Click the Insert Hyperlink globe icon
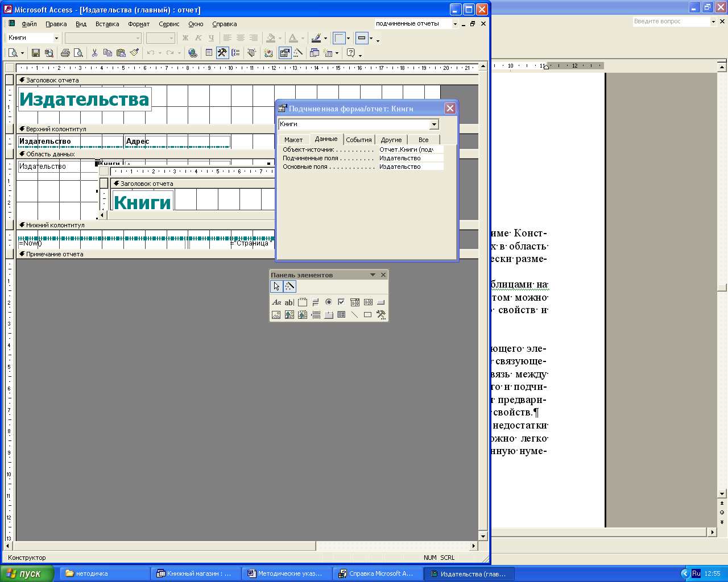The image size is (728, 582). pyautogui.click(x=193, y=53)
